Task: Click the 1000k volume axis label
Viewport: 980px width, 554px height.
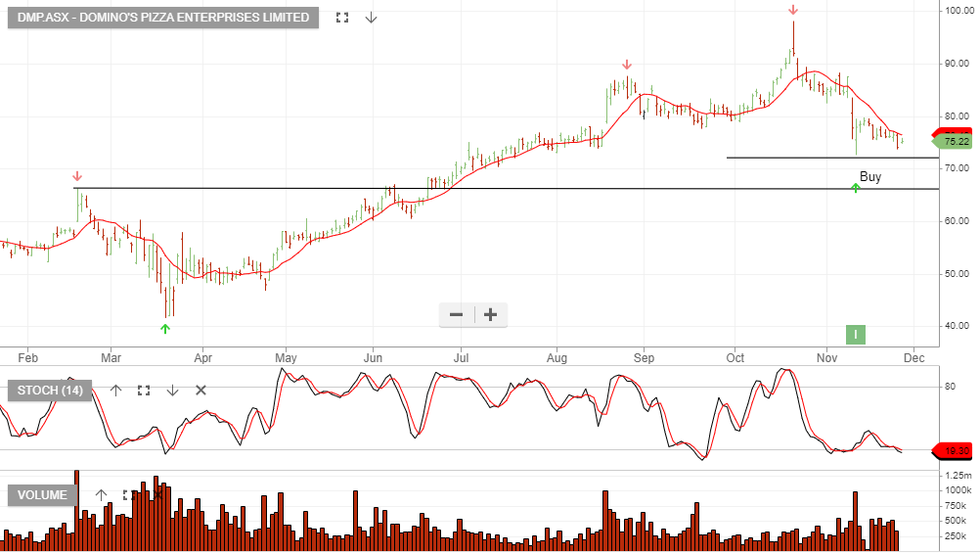Action: point(958,490)
